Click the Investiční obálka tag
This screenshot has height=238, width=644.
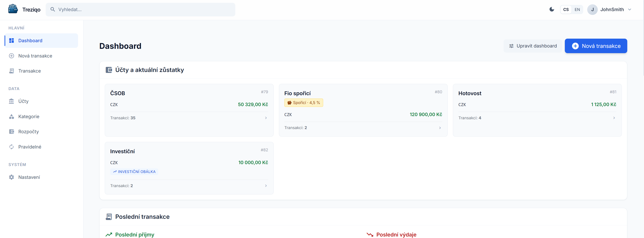point(134,172)
